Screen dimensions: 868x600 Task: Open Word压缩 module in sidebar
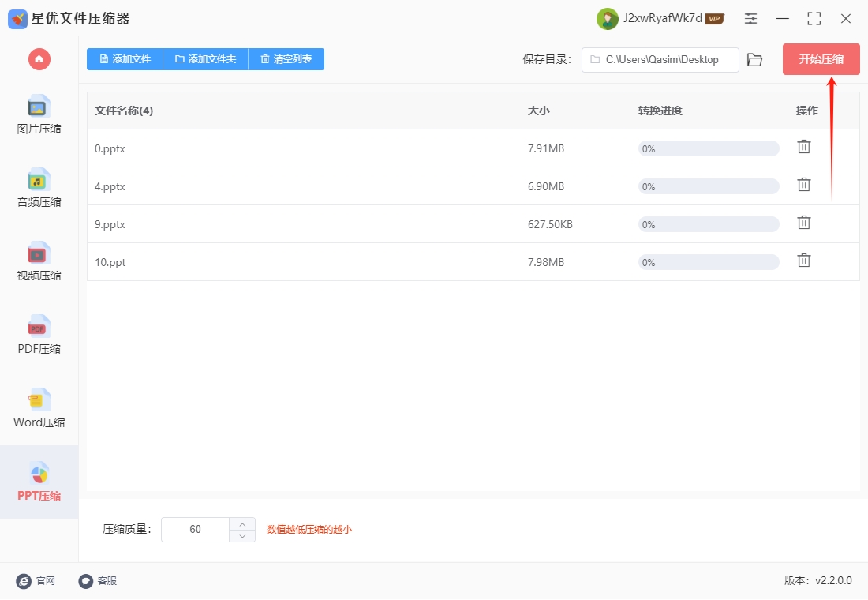[x=39, y=407]
